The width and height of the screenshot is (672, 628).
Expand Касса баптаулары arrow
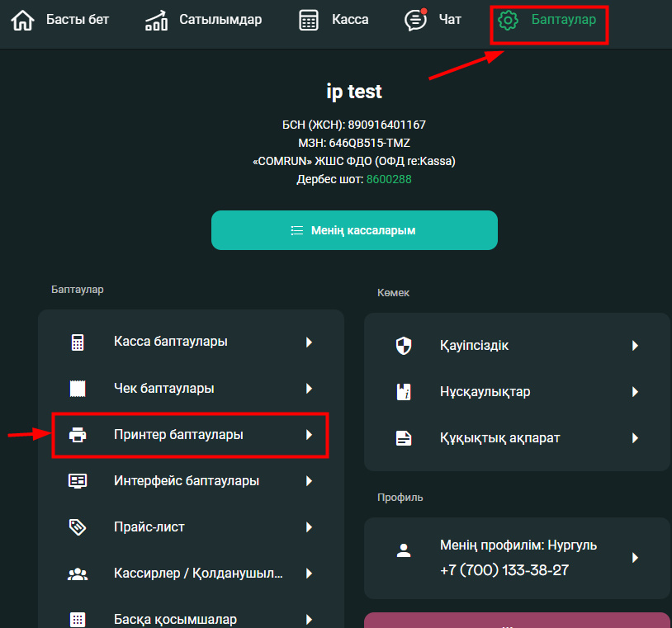click(x=309, y=342)
